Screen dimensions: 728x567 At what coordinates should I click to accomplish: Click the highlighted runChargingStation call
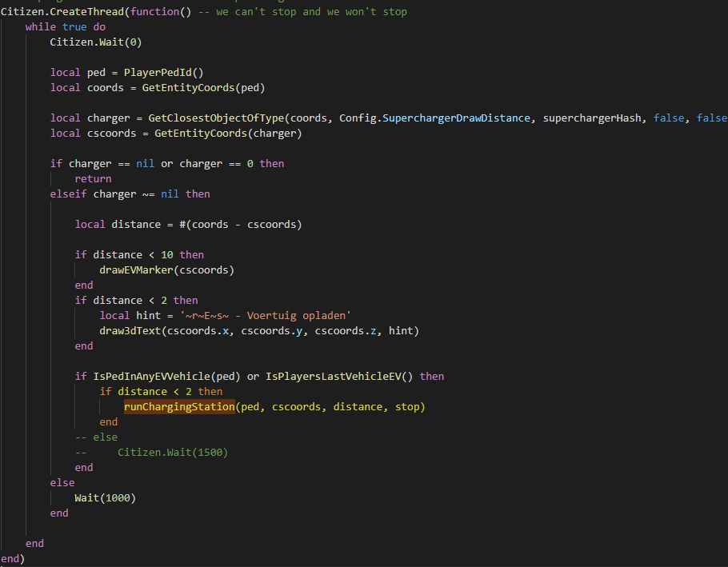[x=179, y=407]
